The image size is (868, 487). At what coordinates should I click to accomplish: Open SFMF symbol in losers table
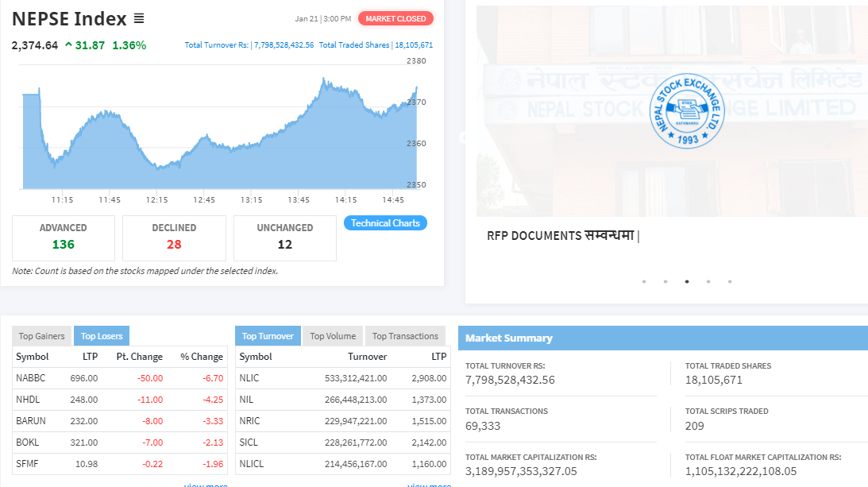point(27,464)
